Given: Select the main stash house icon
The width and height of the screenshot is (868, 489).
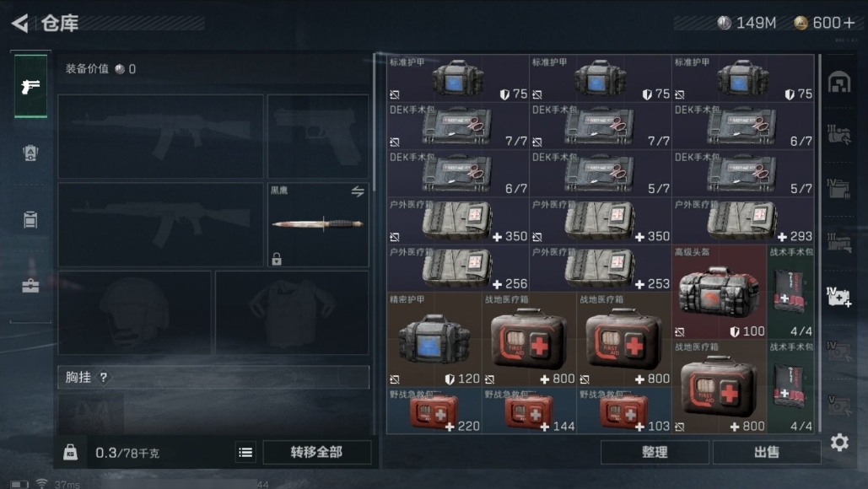Looking at the screenshot, I should coord(839,82).
